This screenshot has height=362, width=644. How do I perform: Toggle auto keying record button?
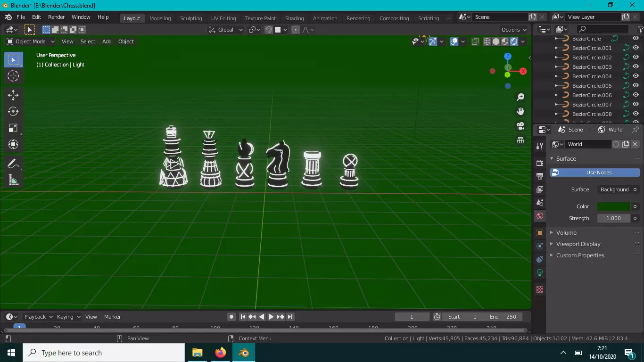231,317
